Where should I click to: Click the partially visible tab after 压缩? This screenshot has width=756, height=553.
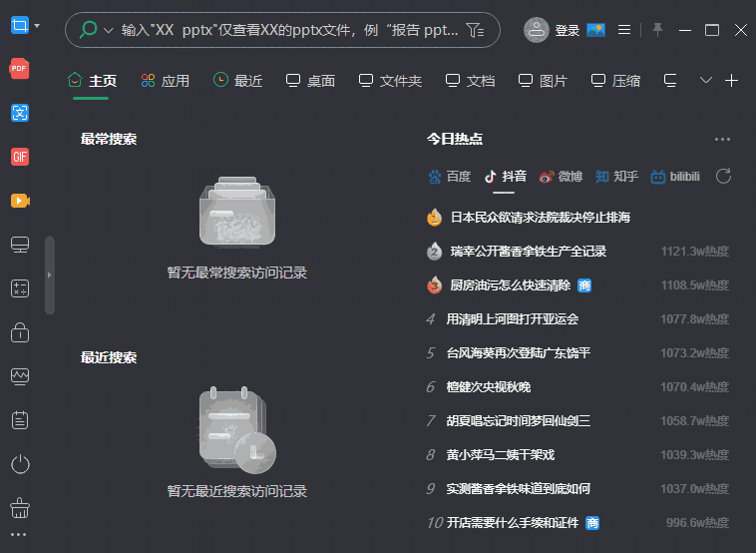670,81
